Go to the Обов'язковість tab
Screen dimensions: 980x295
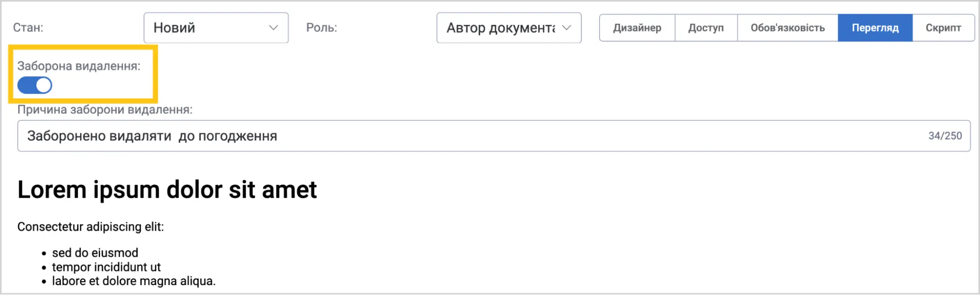tap(787, 28)
